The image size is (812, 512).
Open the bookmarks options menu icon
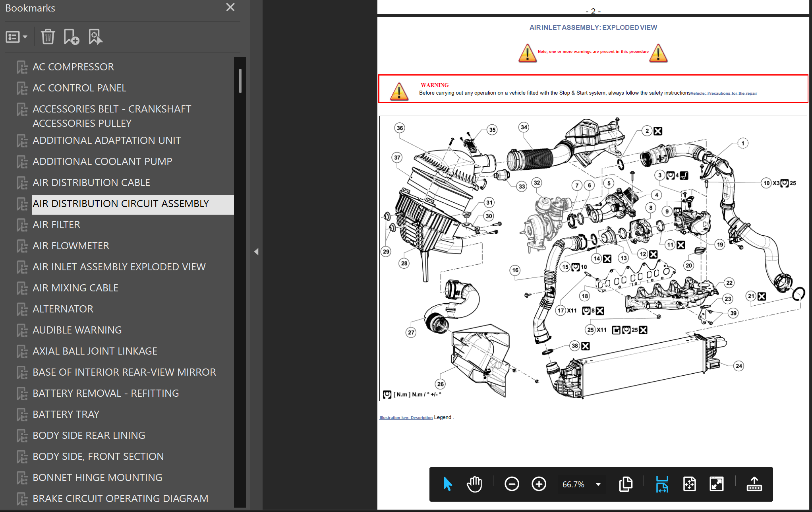(17, 37)
